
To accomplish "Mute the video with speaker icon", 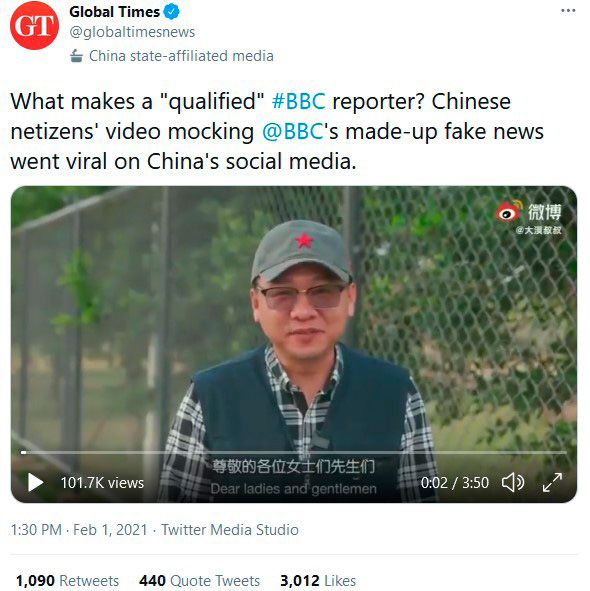I will point(513,482).
